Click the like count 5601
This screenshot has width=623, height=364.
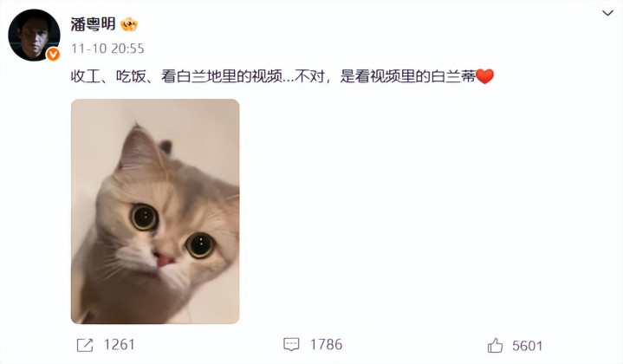(527, 346)
